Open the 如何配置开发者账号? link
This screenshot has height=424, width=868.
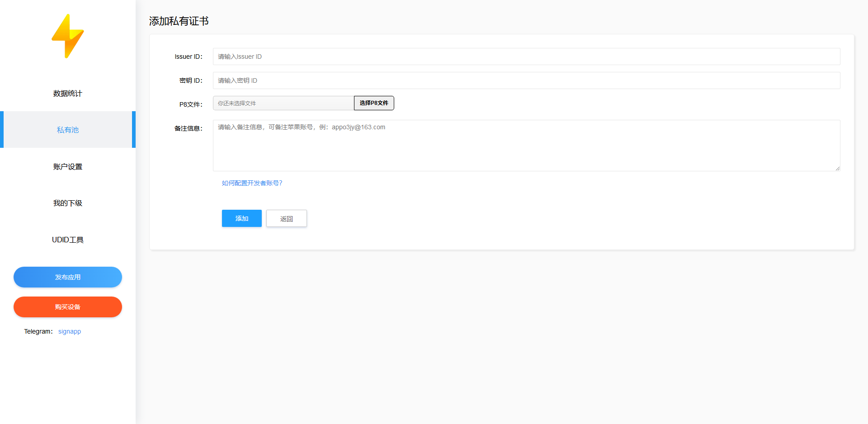[252, 183]
